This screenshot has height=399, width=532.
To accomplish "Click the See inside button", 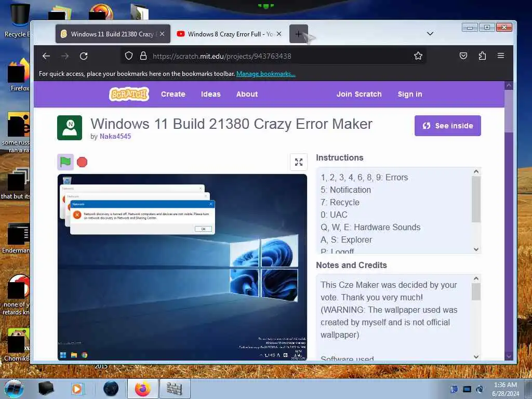I will point(447,126).
